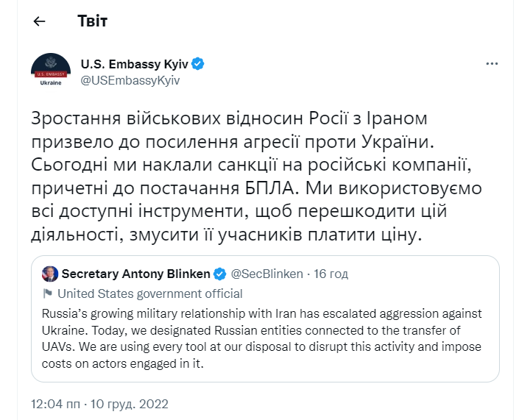Screen dimensions: 516x420
Task: Click the 16 год timestamp on quoted tweet
Action: point(331,274)
